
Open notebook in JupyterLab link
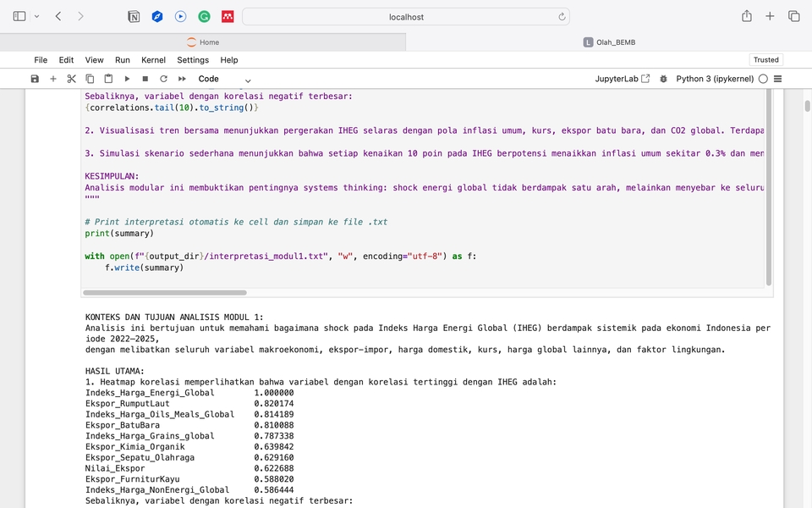pos(623,79)
